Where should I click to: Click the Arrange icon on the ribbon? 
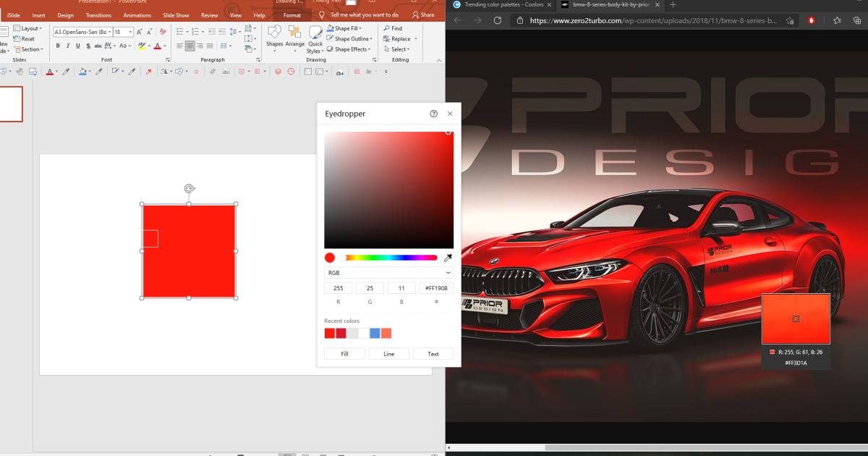pyautogui.click(x=296, y=36)
